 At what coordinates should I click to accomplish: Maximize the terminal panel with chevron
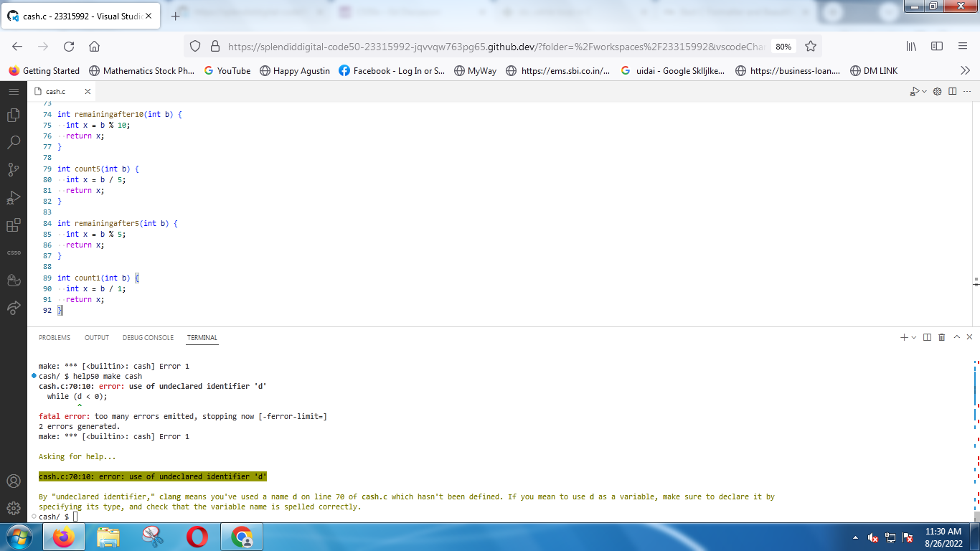click(956, 337)
